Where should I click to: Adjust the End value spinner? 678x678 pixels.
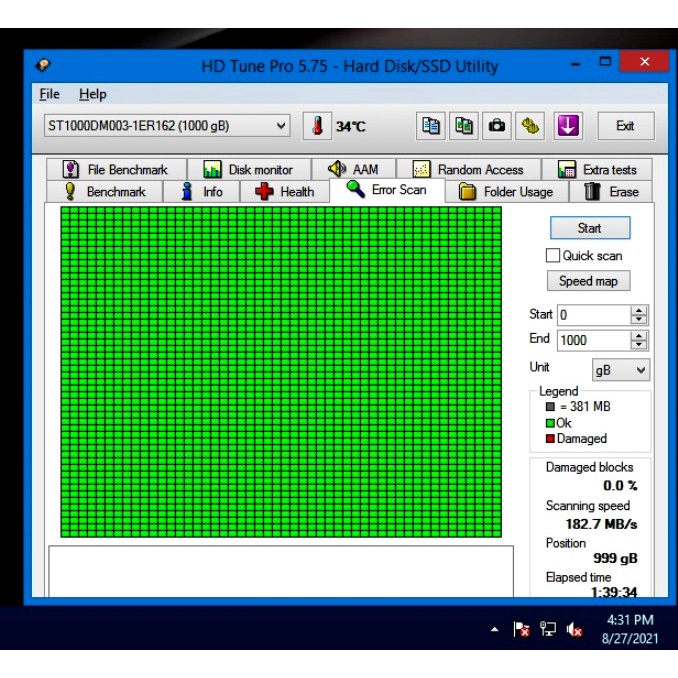(x=639, y=340)
